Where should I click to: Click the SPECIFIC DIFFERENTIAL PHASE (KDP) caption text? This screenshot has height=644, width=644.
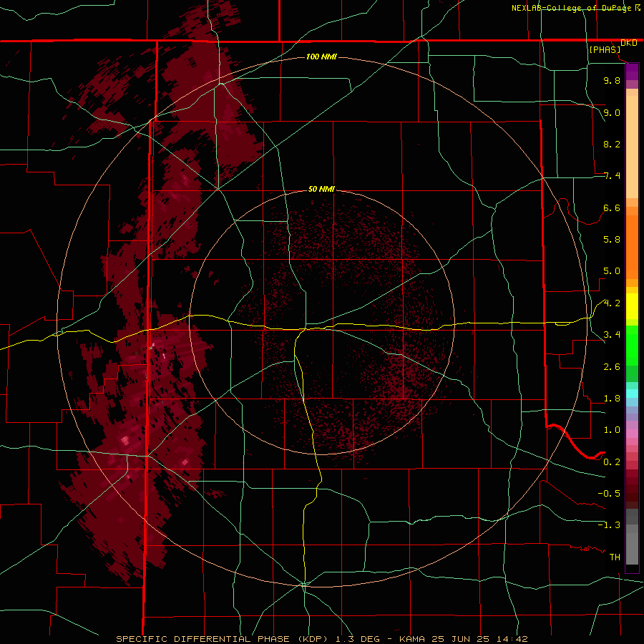point(223,639)
